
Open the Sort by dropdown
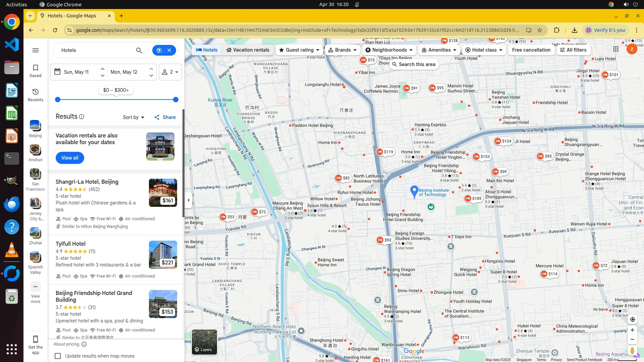pos(133,117)
